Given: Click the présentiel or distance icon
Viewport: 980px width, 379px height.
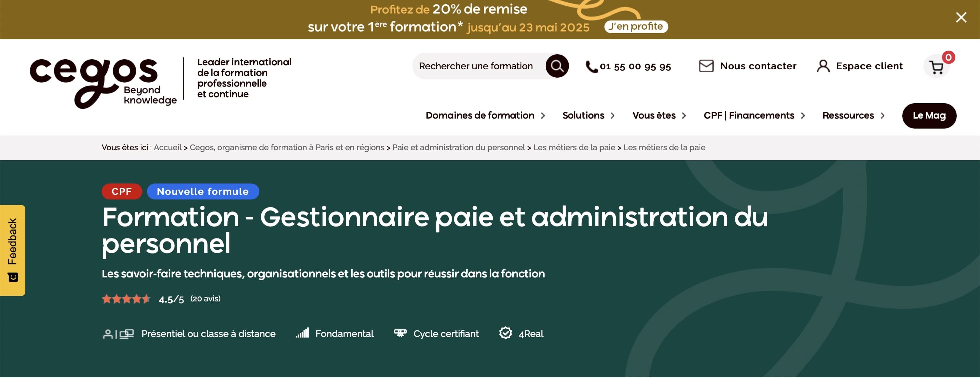Looking at the screenshot, I should (118, 334).
